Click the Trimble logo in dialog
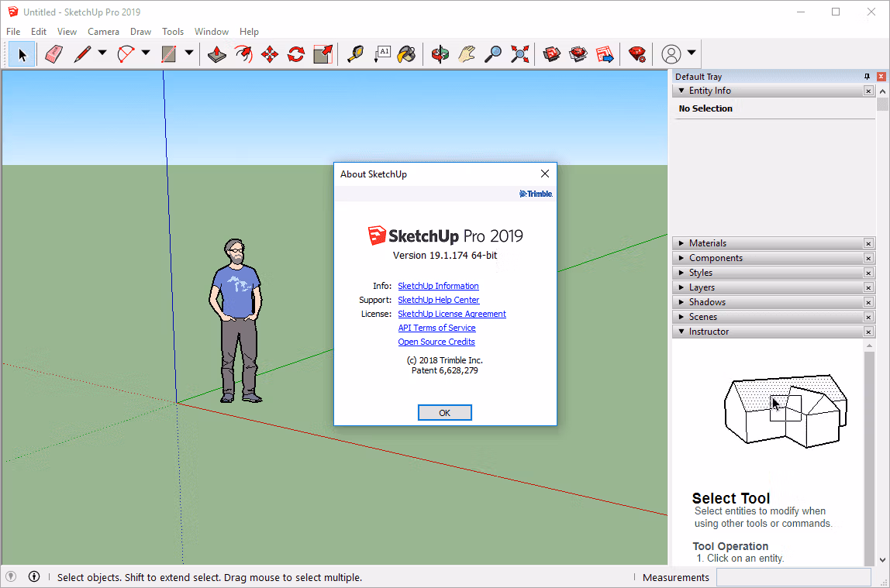Viewport: 890px width, 588px height. (536, 194)
